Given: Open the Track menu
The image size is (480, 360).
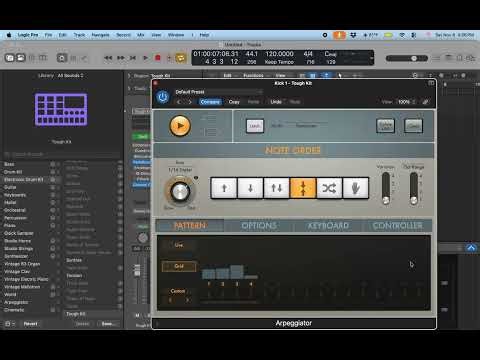Looking at the screenshot, I should click(79, 35).
